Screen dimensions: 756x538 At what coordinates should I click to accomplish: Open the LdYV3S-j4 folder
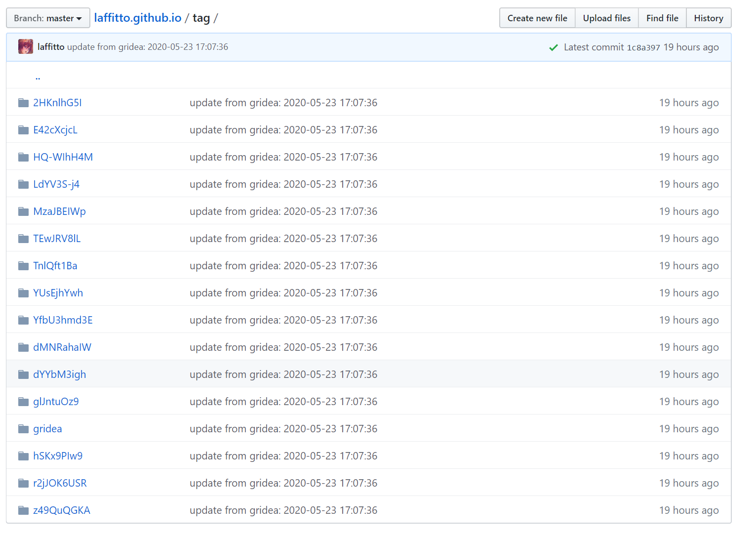[56, 184]
